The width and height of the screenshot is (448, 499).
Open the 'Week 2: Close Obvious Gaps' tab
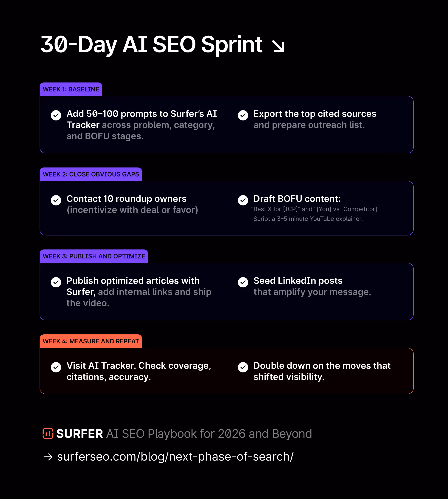point(91,174)
